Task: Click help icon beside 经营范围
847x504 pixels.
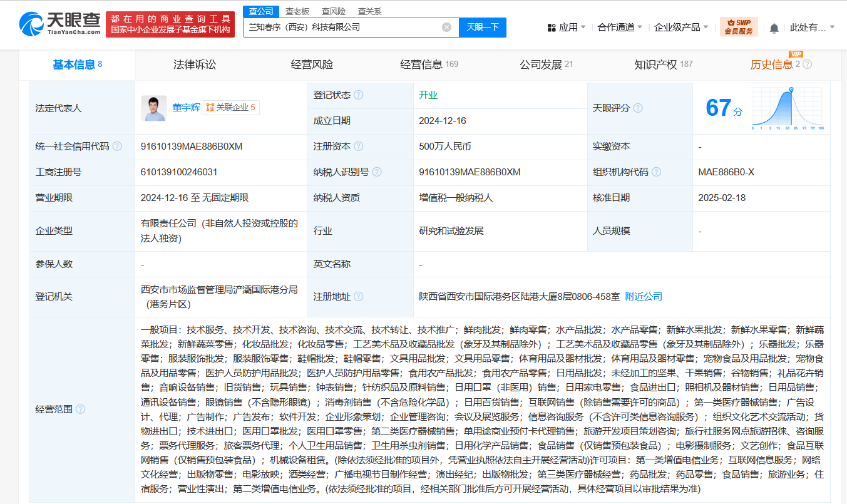Action: pos(80,409)
